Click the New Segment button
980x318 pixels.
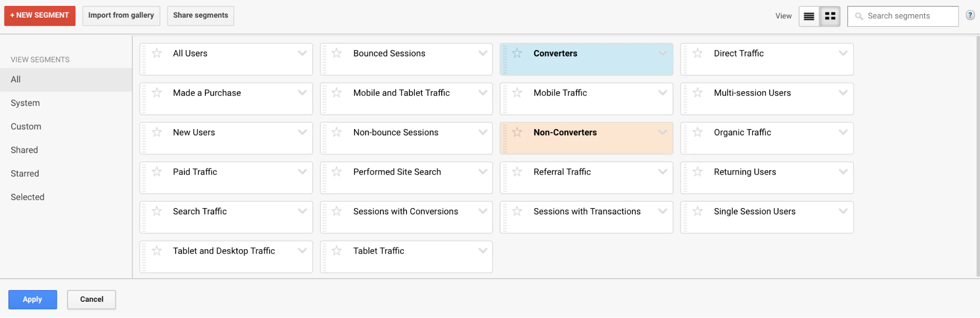coord(40,16)
